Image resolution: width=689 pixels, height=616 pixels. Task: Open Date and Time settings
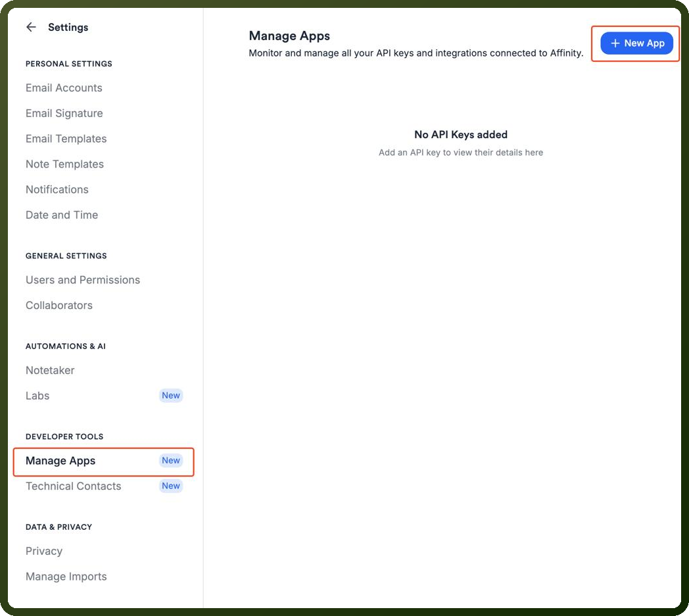click(x=62, y=215)
